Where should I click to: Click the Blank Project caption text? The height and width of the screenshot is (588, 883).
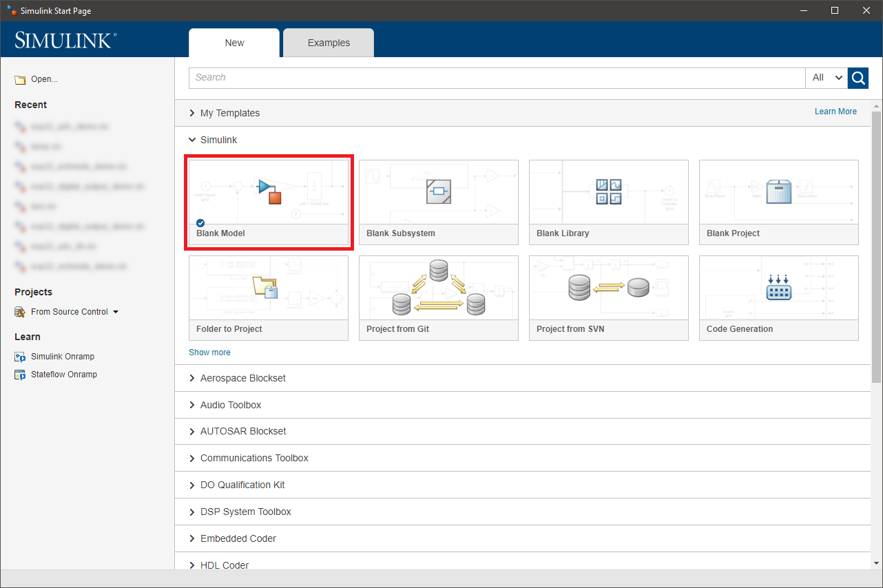[733, 233]
